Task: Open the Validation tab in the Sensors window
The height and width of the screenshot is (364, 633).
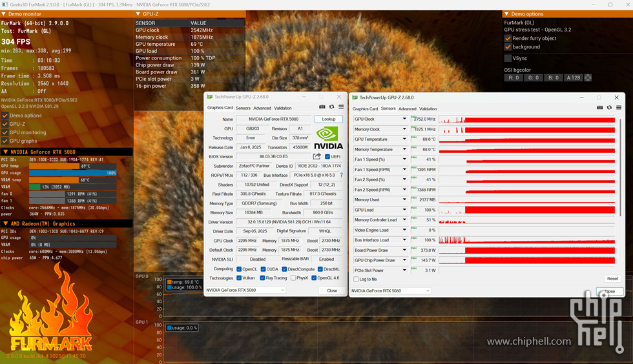Action: [428, 109]
